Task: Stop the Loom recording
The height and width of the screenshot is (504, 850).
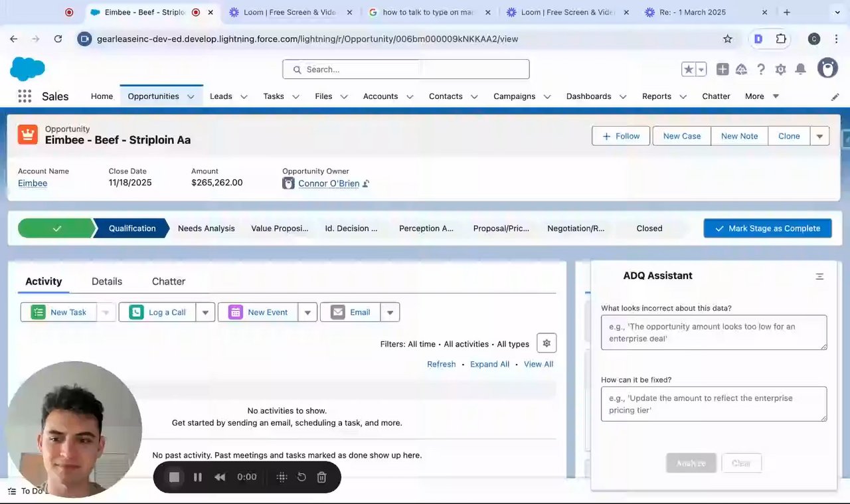Action: click(174, 477)
